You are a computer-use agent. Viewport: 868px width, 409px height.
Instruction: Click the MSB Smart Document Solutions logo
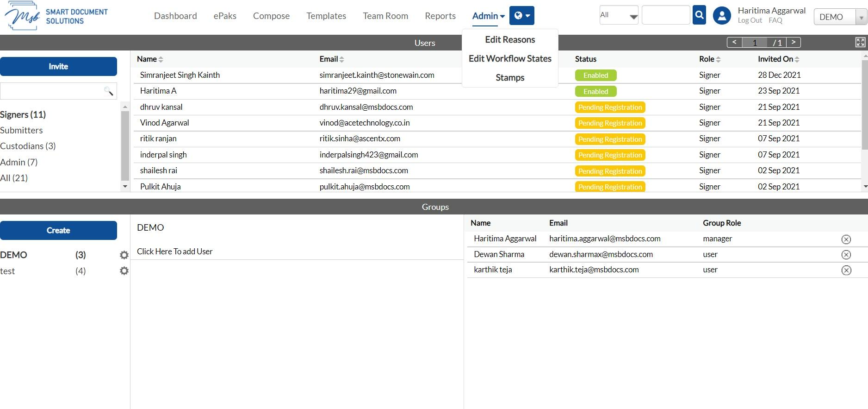point(56,16)
